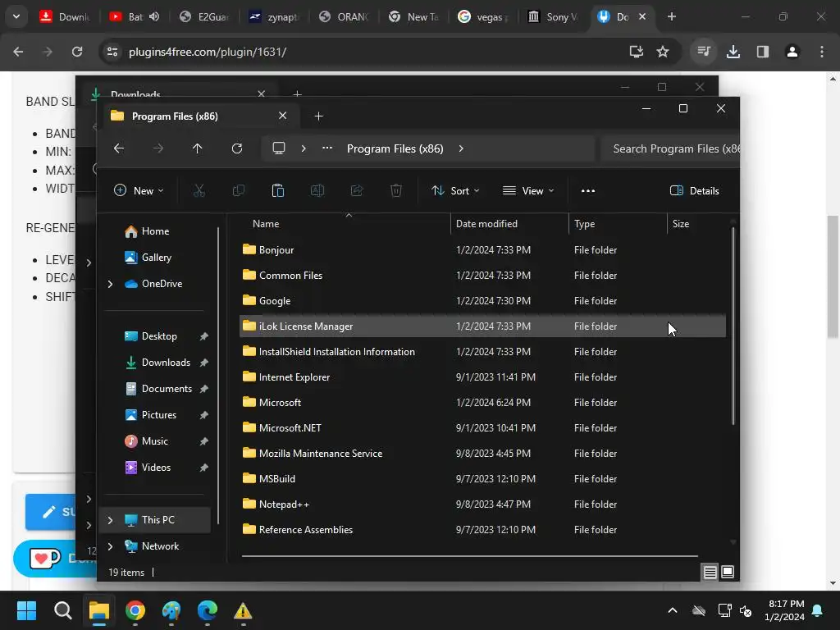Open Windows Start menu

tap(26, 610)
